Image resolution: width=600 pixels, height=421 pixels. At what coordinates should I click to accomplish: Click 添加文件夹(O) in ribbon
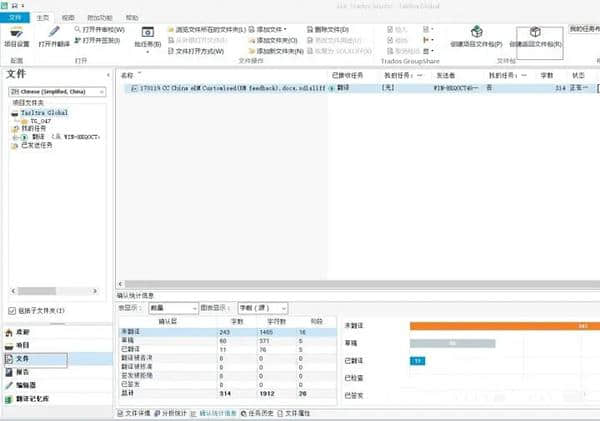272,40
